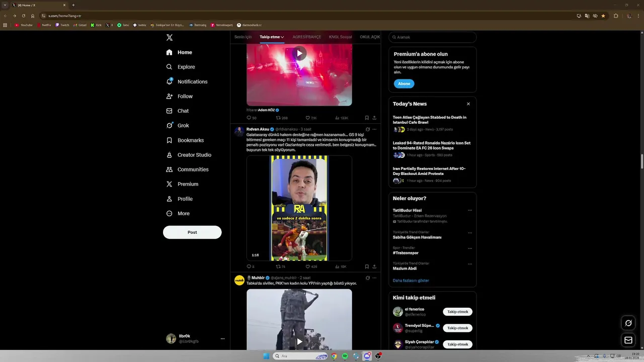Go to Home in the sidebar
This screenshot has height=362, width=644.
click(x=179, y=52)
